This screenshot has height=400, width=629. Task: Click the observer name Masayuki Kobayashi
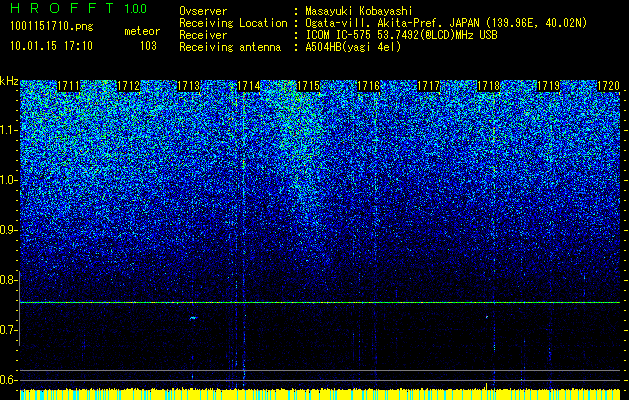pos(359,12)
